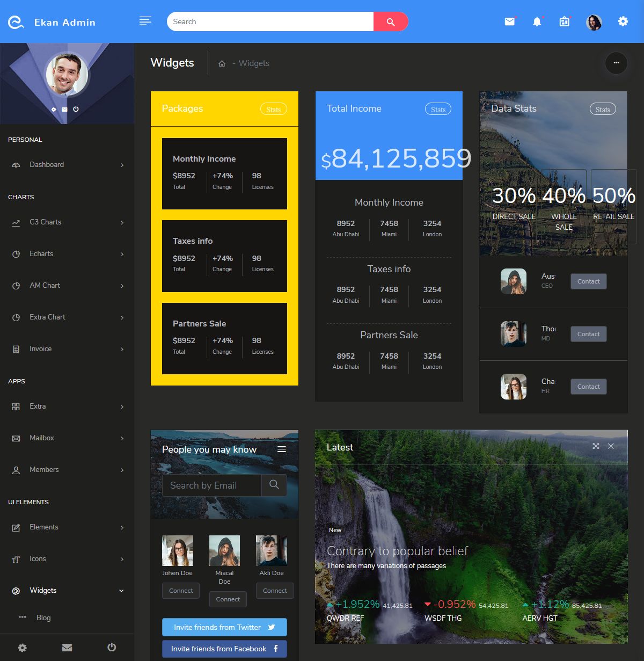Select Blog in the sidebar menu
Screen dimensions: 644x661
[x=43, y=618]
